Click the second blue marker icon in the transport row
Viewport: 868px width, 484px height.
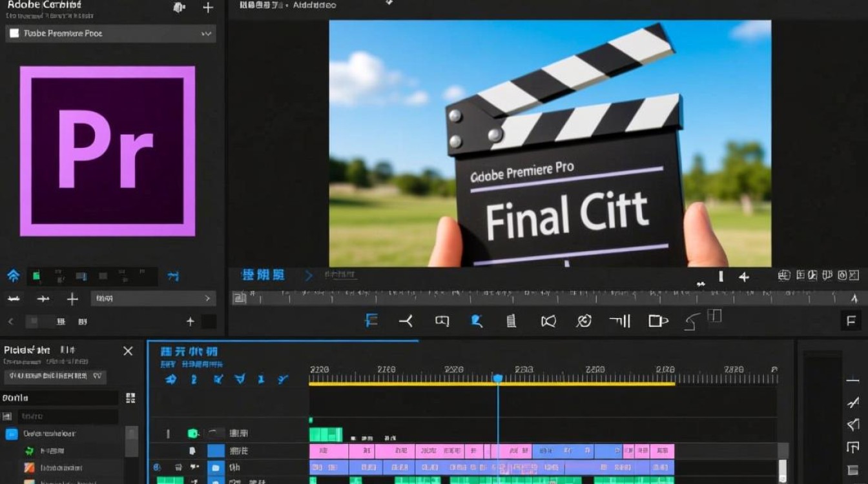pyautogui.click(x=477, y=321)
